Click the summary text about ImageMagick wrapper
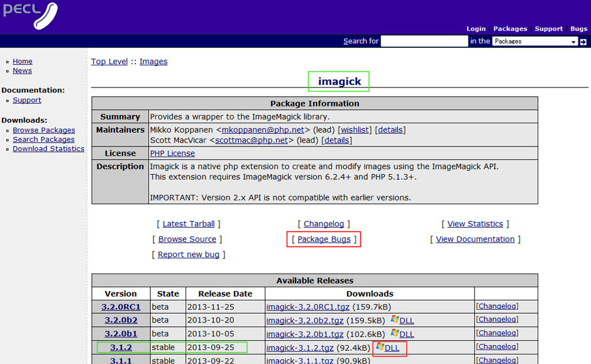This screenshot has width=591, height=364. point(240,117)
